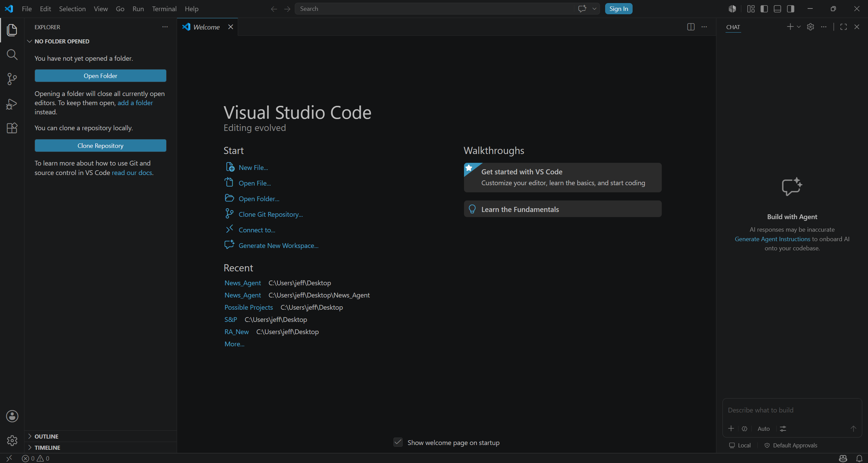Focus the Describe what to build input

[792, 410]
